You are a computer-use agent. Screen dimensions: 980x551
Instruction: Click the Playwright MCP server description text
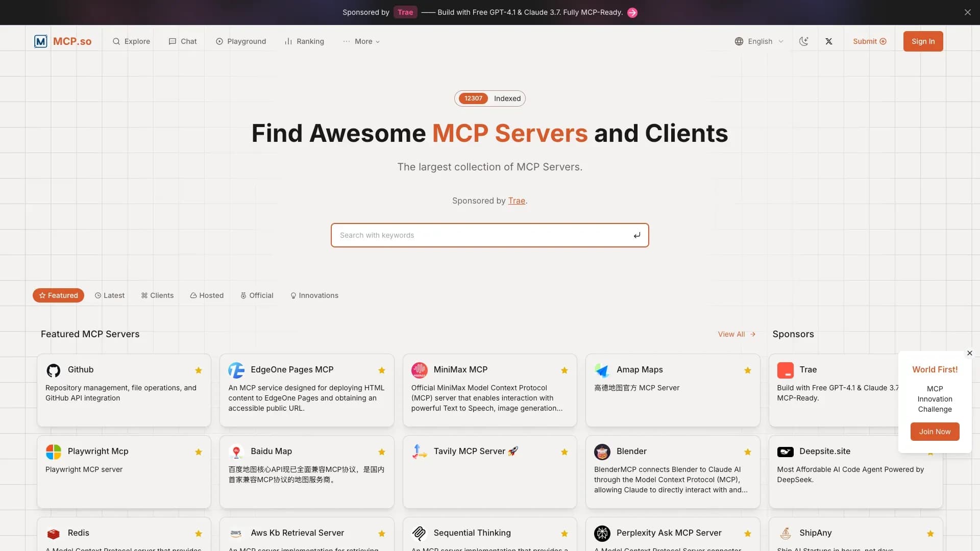84,469
